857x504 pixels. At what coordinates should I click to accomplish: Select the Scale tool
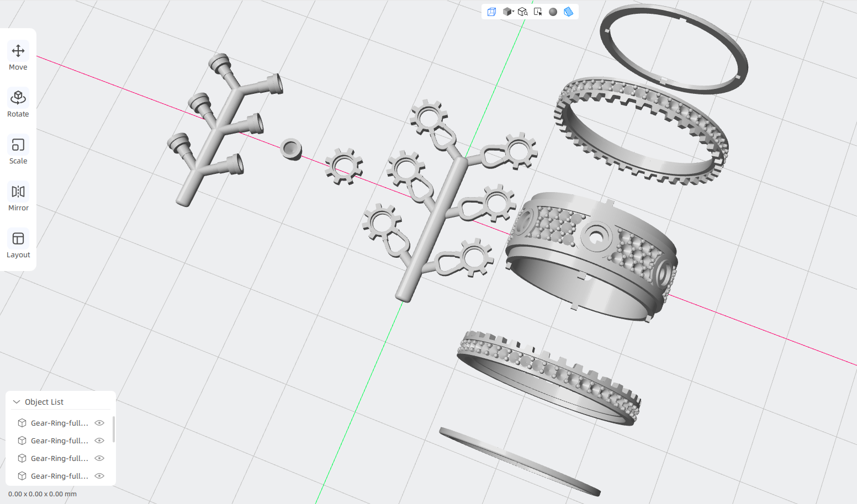point(18,151)
